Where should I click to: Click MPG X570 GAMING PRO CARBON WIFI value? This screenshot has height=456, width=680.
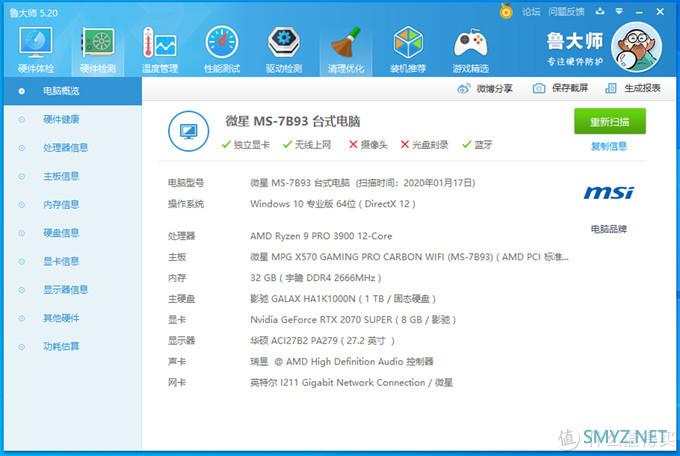pos(409,257)
